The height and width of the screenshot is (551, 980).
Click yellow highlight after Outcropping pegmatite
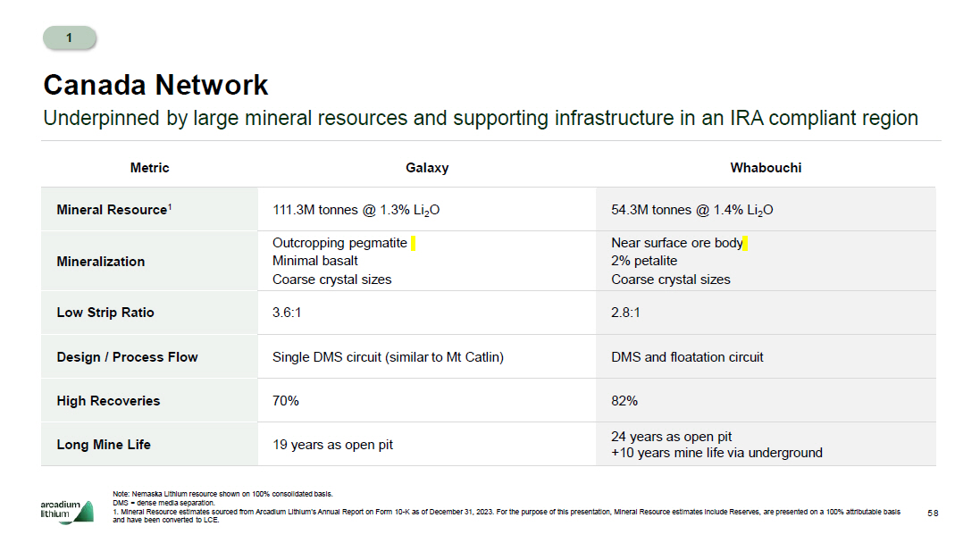click(414, 243)
